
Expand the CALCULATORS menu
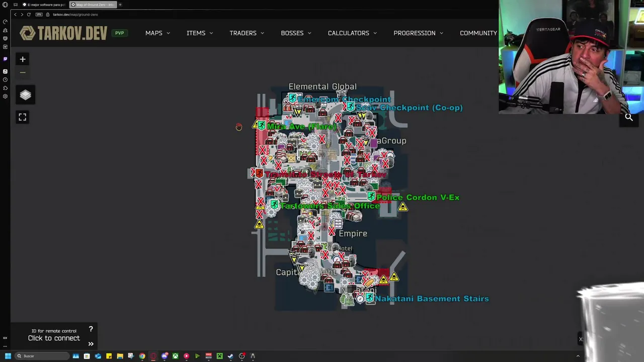coord(352,33)
